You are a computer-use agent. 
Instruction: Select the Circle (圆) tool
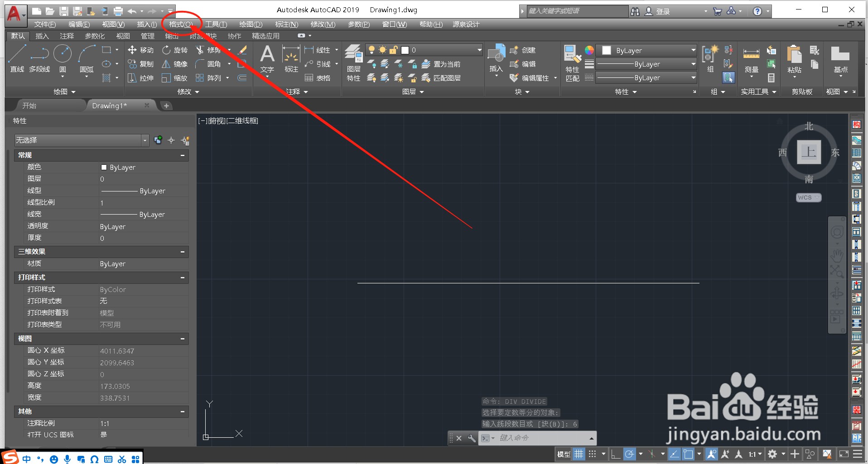(63, 58)
